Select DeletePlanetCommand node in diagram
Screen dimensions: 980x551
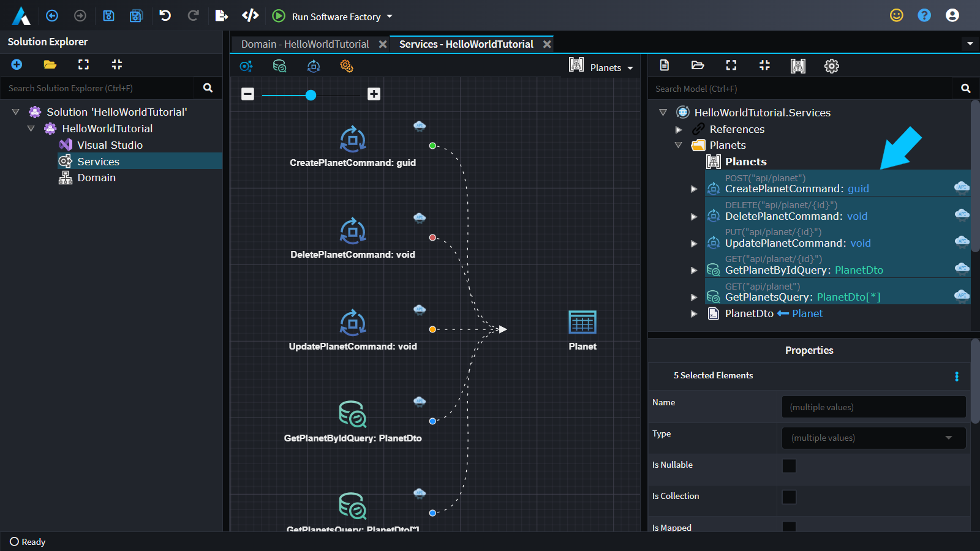click(353, 239)
